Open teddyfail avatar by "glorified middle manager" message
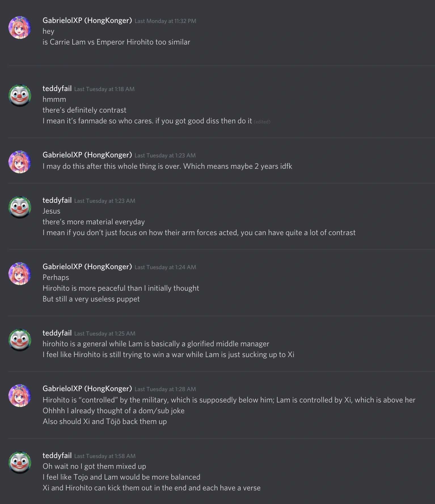Viewport: 435px width, 504px height. [x=20, y=340]
